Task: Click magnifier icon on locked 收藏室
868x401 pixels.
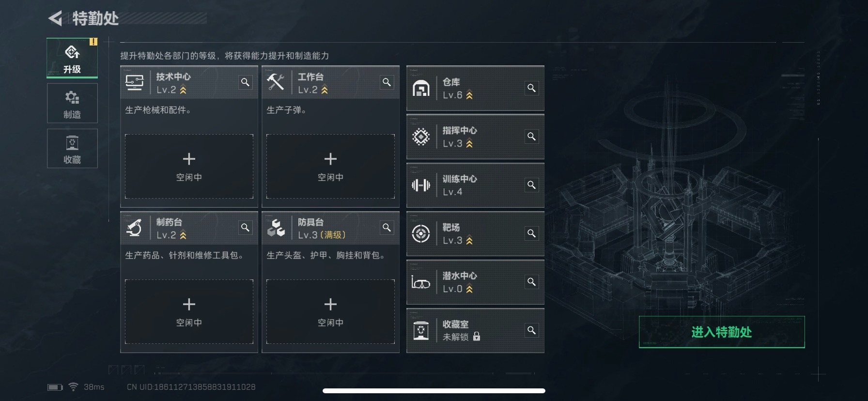Action: point(531,330)
